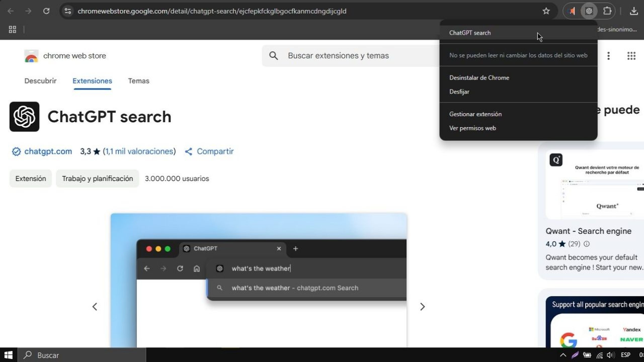644x362 pixels.
Task: Choose Desinstalar de Chrome
Action: 518,78
